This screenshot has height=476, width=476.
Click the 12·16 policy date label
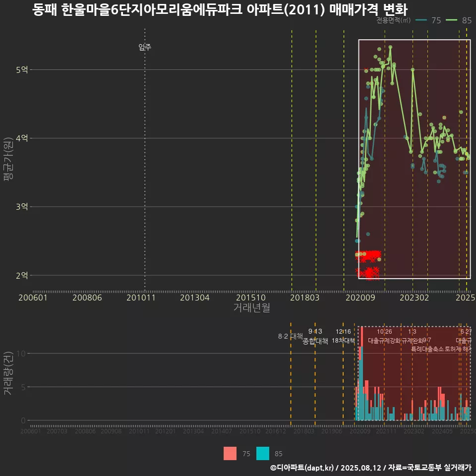pyautogui.click(x=343, y=332)
